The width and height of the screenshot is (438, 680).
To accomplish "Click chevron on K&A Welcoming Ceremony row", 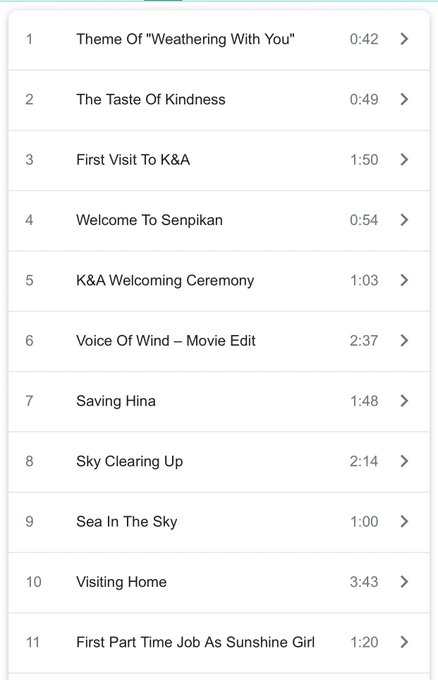I will tap(404, 280).
